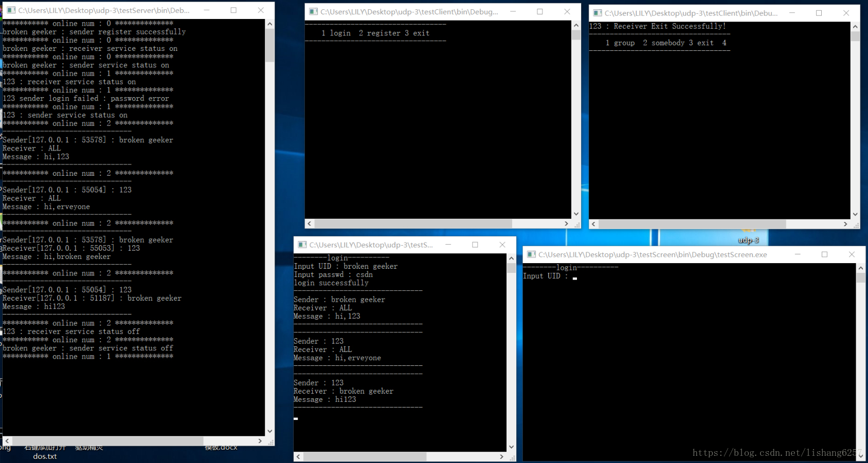
Task: Click horizontal scrollbar thumb in top-right testClient
Action: tap(693, 225)
